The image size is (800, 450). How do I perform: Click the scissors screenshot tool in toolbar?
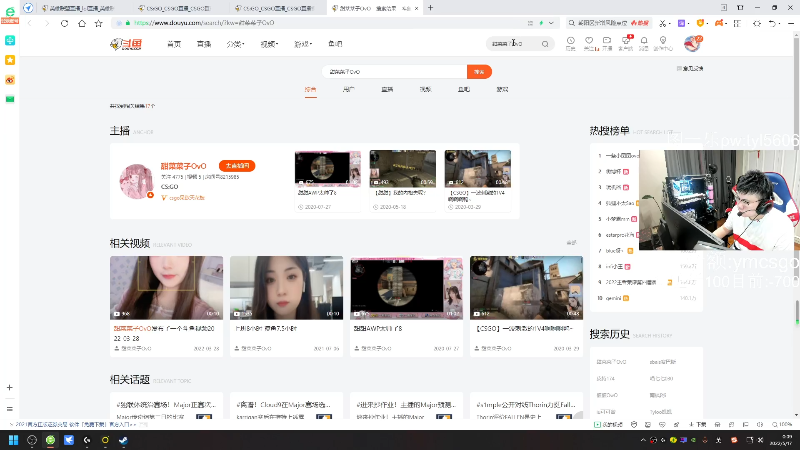[x=662, y=23]
